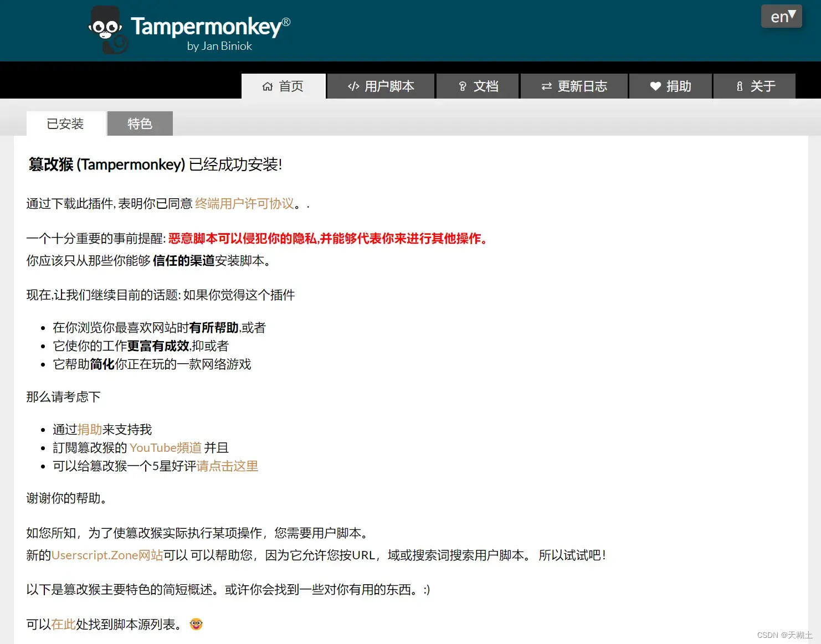Click the home icon beside 首页
This screenshot has height=644, width=821.
[x=268, y=86]
